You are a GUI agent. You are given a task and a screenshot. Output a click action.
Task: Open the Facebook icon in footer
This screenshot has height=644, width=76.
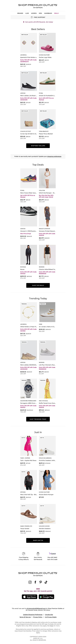35,582
